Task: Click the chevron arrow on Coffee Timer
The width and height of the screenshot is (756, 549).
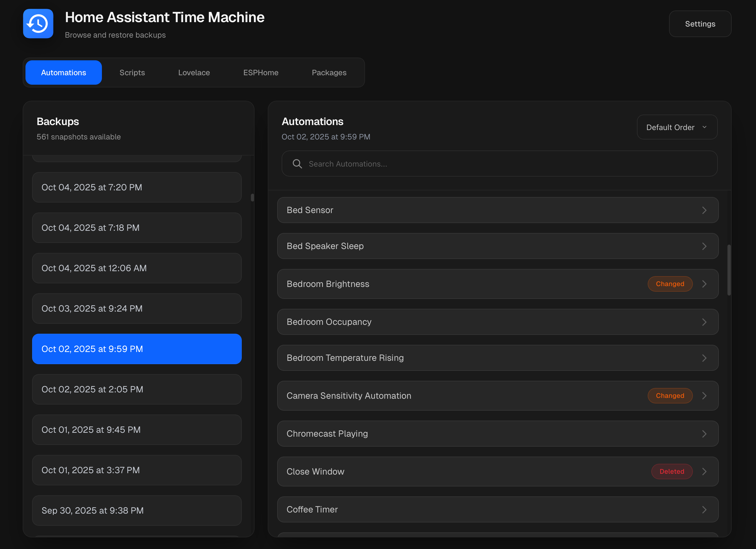Action: (704, 510)
